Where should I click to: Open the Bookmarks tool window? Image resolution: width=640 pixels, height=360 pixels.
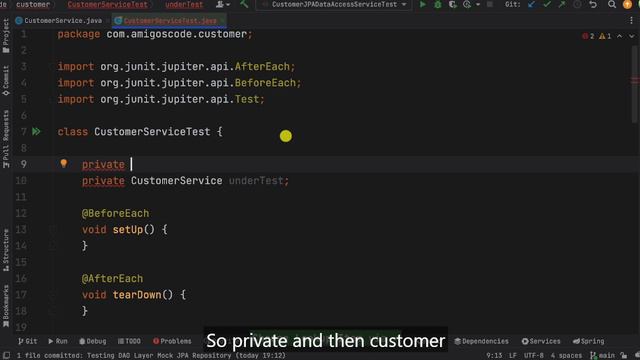tap(6, 306)
